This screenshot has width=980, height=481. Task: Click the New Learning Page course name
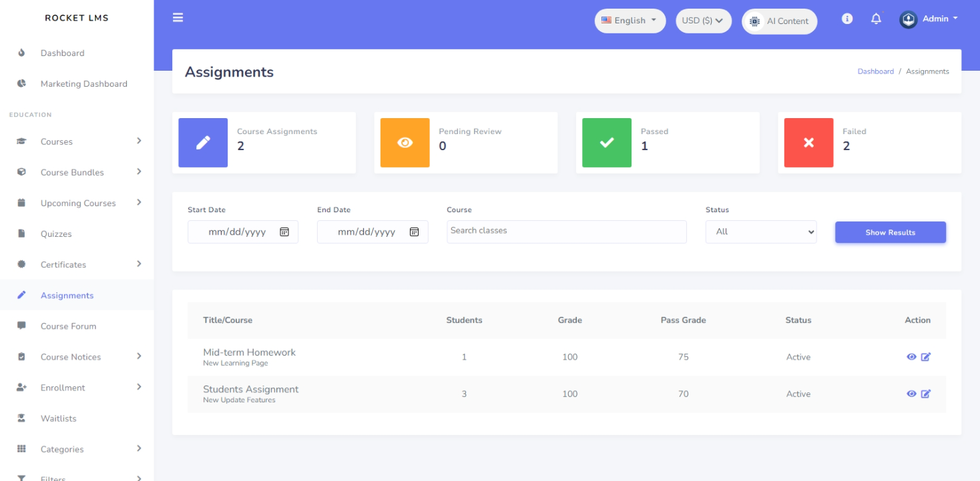[x=236, y=364]
